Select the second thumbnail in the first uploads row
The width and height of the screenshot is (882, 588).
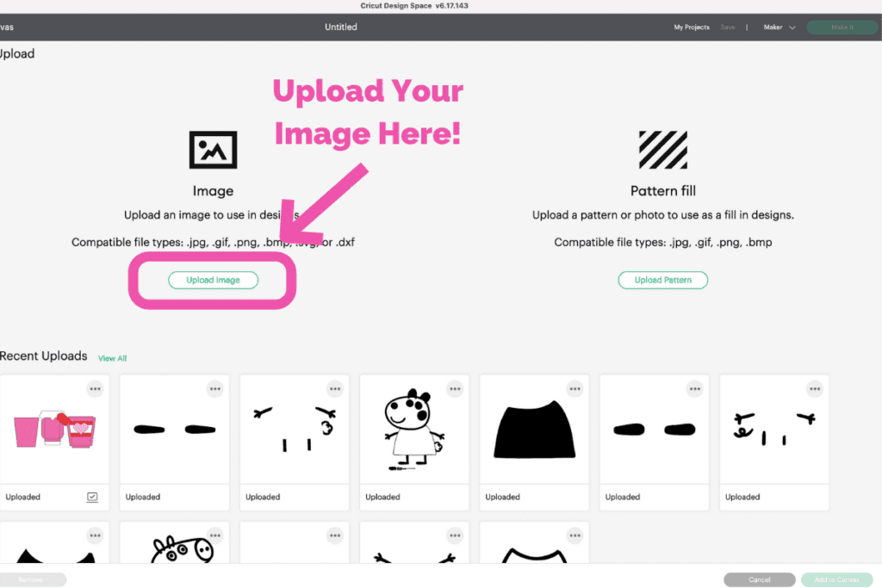[174, 430]
